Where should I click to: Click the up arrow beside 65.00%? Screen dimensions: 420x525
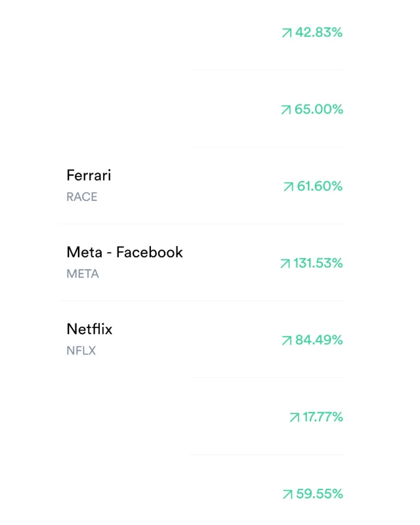pos(285,110)
